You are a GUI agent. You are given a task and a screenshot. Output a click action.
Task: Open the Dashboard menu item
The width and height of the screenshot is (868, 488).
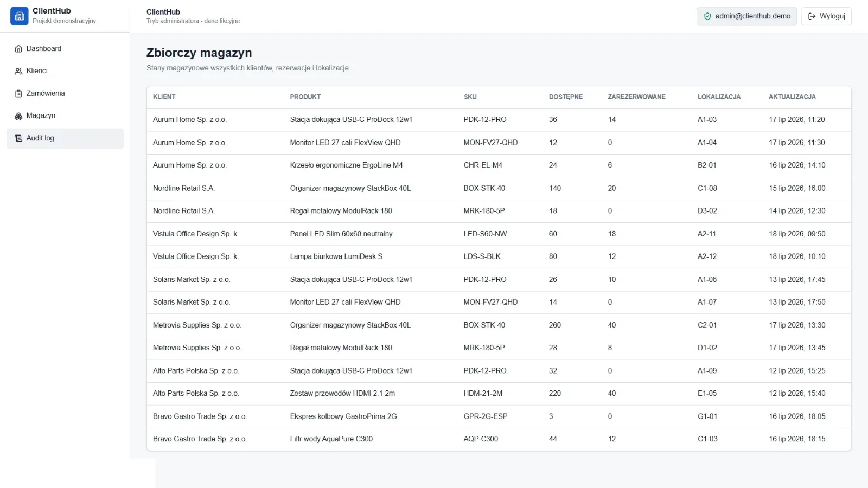(x=65, y=49)
